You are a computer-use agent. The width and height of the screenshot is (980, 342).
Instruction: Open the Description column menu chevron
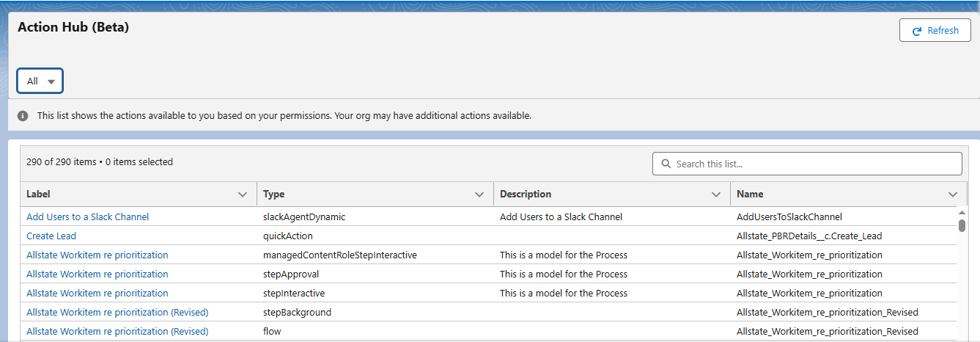(x=716, y=194)
